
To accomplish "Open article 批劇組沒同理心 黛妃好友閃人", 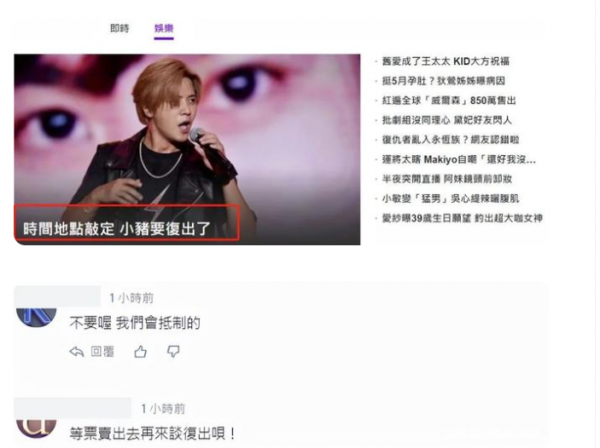I will [447, 120].
